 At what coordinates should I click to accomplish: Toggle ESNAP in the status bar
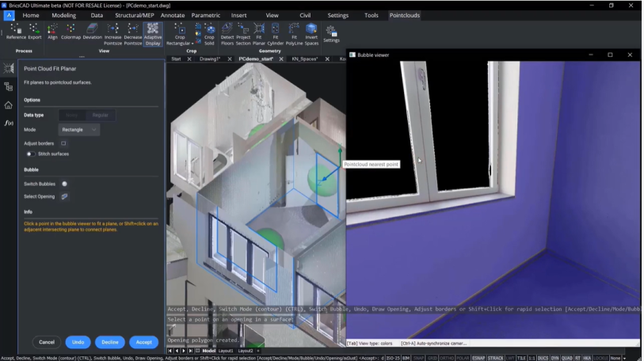click(x=478, y=358)
